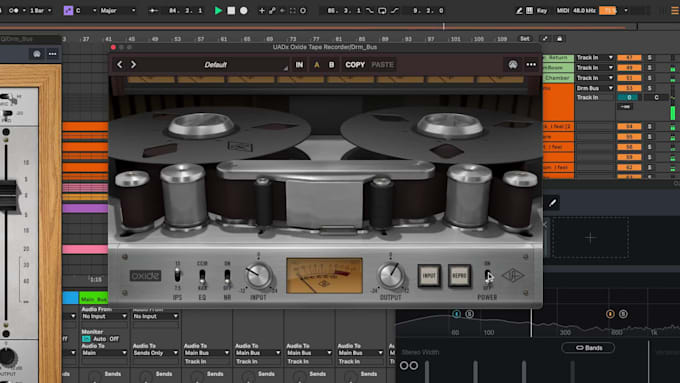Select plugin state A

(x=317, y=65)
